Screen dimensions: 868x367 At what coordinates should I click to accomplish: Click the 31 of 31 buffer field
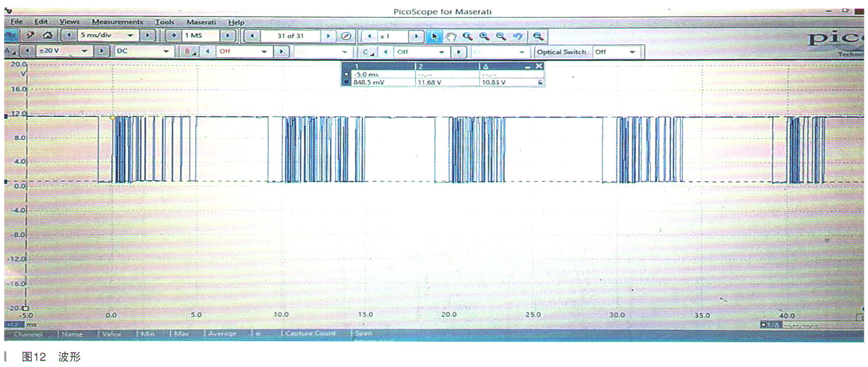tap(290, 36)
